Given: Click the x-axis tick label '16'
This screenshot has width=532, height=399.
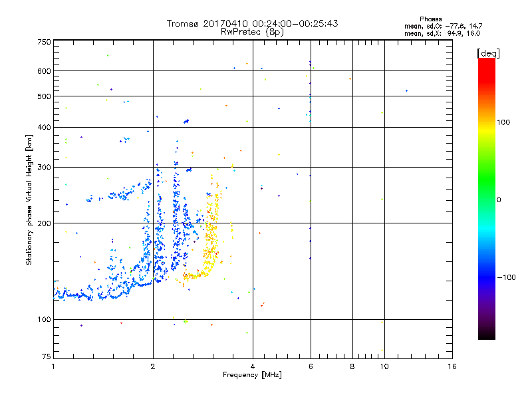Looking at the screenshot, I should point(452,366).
